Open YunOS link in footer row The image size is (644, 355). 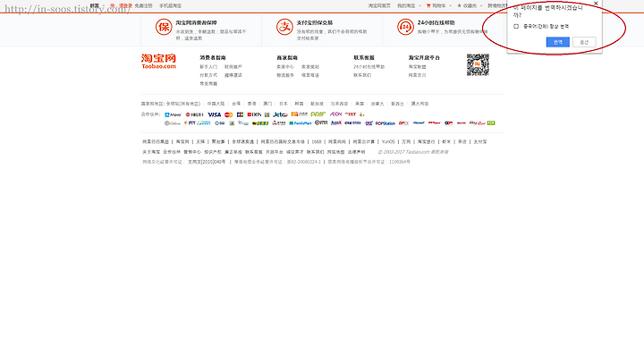pyautogui.click(x=388, y=141)
